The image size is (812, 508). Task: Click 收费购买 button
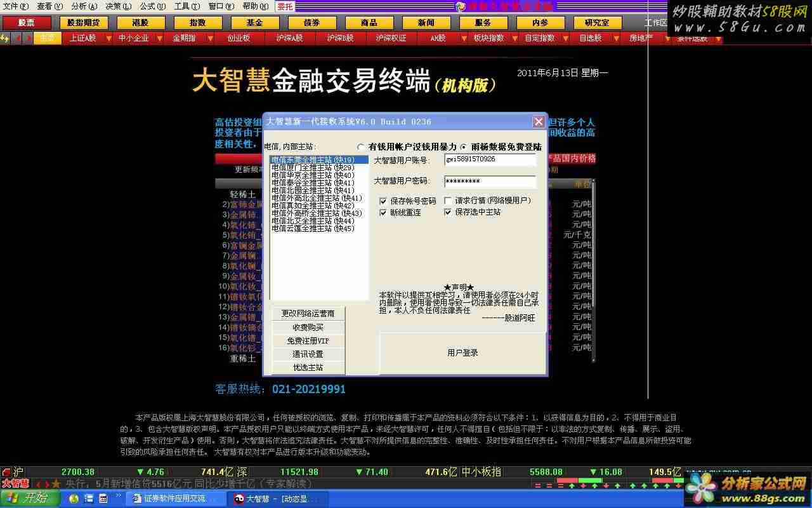(x=308, y=327)
